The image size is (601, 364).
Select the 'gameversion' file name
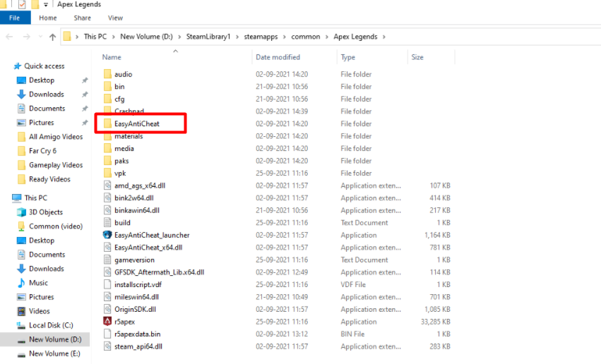[134, 260]
